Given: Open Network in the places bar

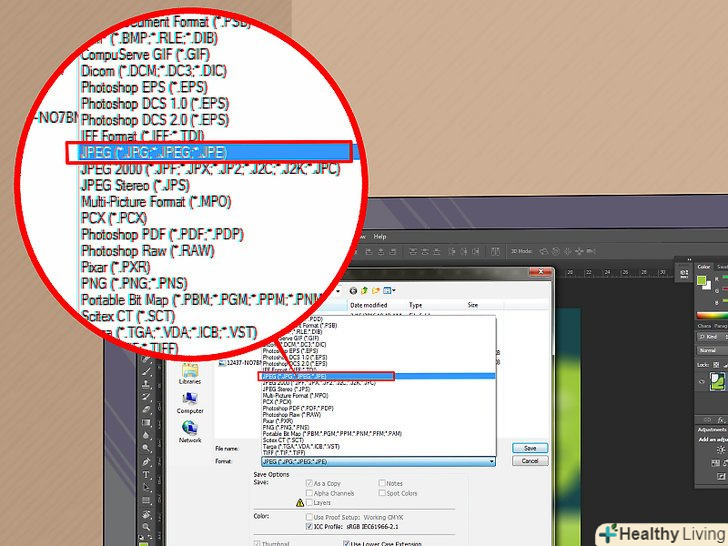Looking at the screenshot, I should coord(190,432).
